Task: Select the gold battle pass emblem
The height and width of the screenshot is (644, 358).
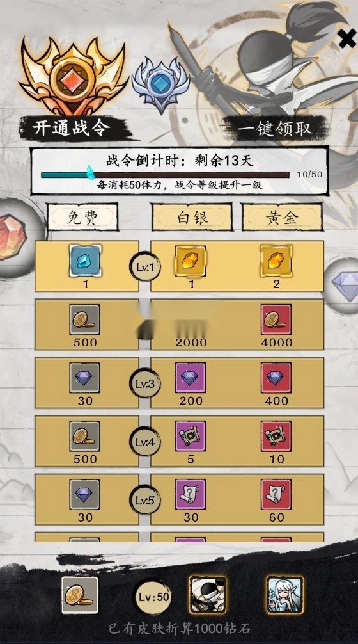Action: coord(72,76)
